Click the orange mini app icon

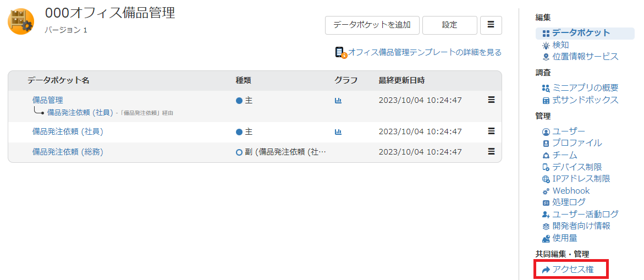21,22
